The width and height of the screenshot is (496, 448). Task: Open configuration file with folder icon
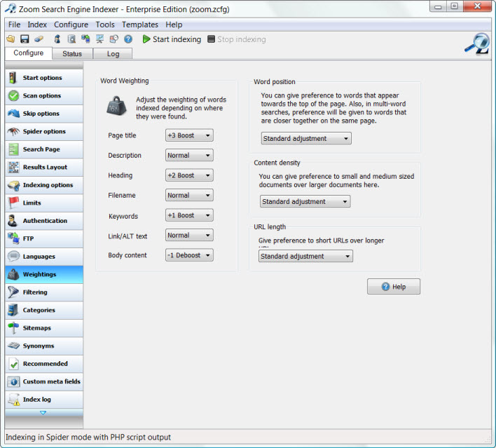[11, 39]
